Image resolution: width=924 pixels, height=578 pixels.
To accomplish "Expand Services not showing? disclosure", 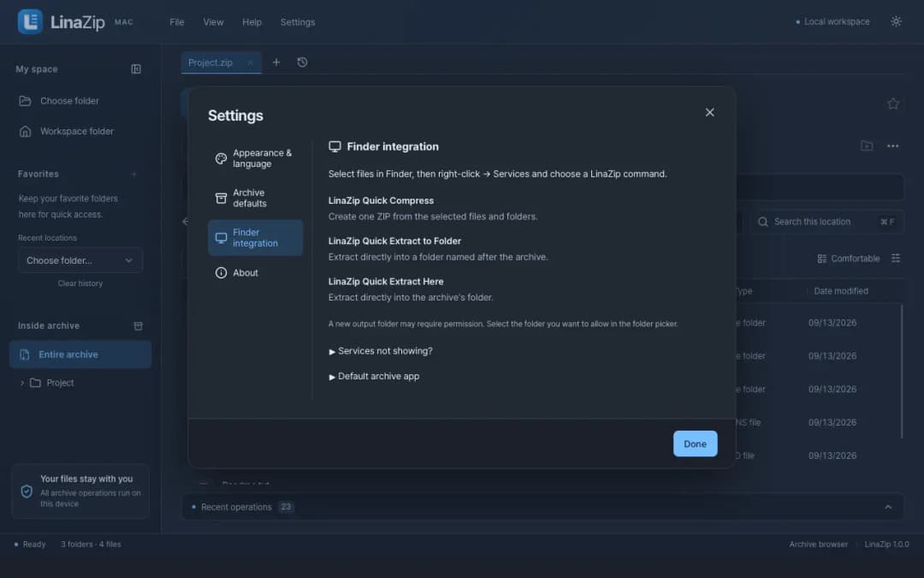I will pyautogui.click(x=381, y=351).
